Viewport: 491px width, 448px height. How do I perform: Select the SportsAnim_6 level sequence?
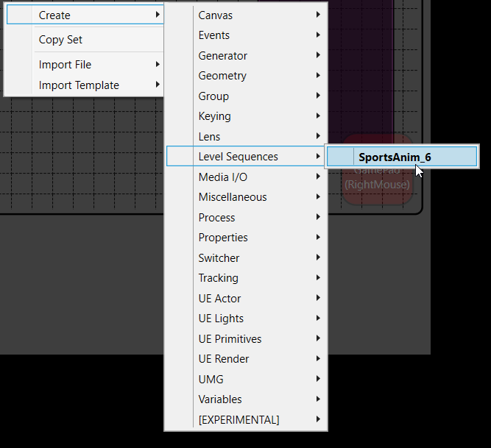point(395,157)
